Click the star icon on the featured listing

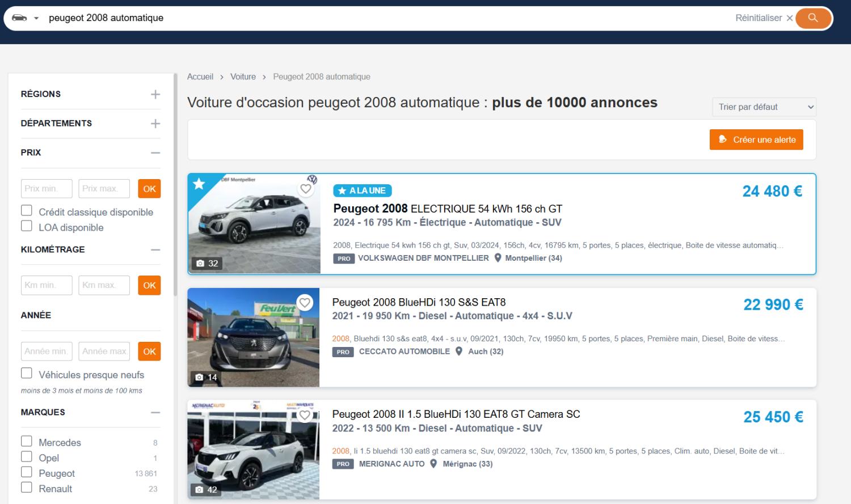click(198, 184)
